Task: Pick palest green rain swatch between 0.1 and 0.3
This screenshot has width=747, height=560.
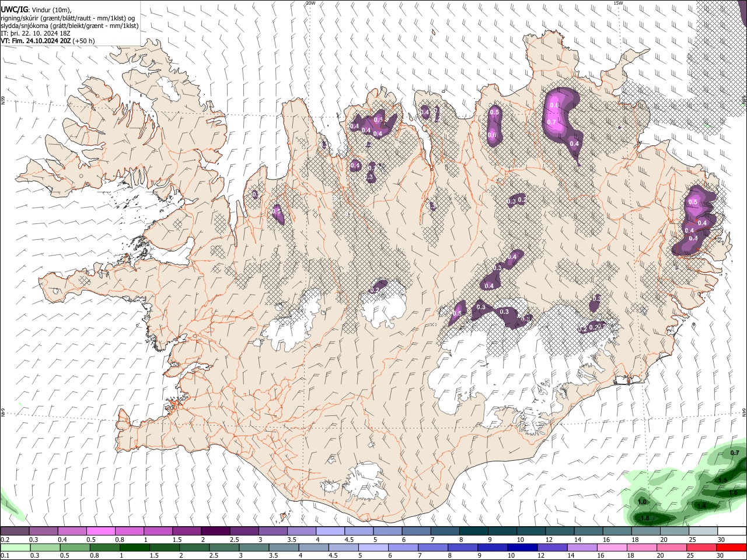Action: (x=15, y=547)
